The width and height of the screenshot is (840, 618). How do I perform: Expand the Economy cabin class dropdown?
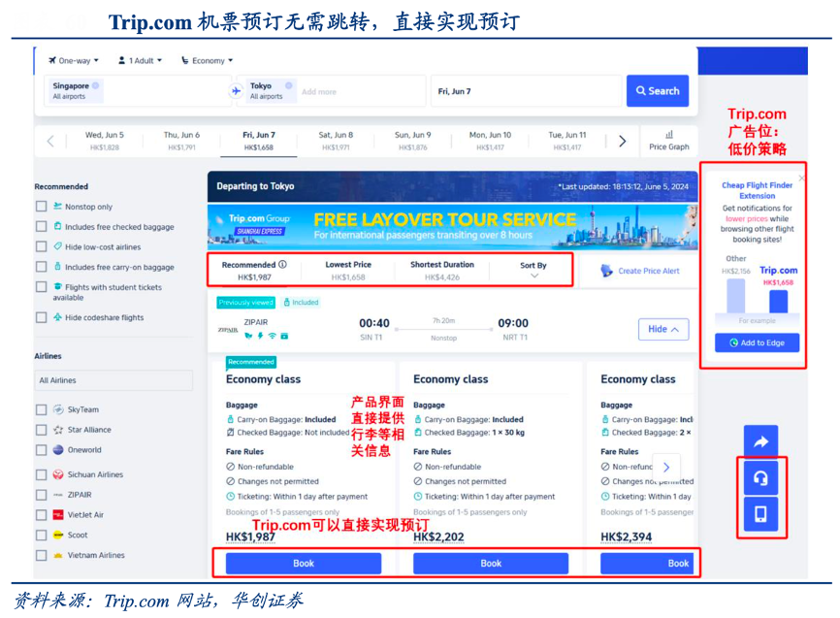pyautogui.click(x=207, y=60)
